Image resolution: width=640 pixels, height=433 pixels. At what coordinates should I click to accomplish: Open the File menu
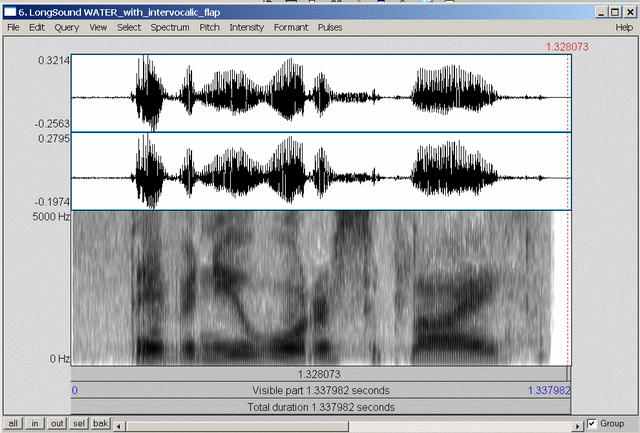14,27
